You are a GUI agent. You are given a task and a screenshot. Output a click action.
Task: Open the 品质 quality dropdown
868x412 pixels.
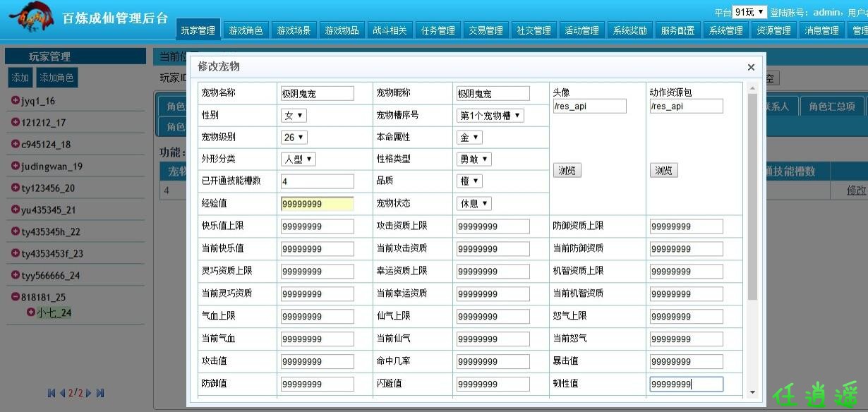tap(470, 181)
